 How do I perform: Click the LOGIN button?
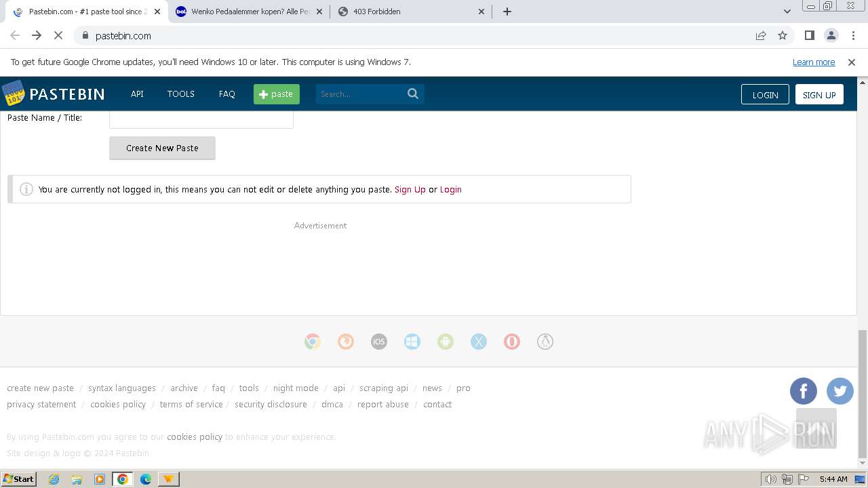[x=765, y=94]
